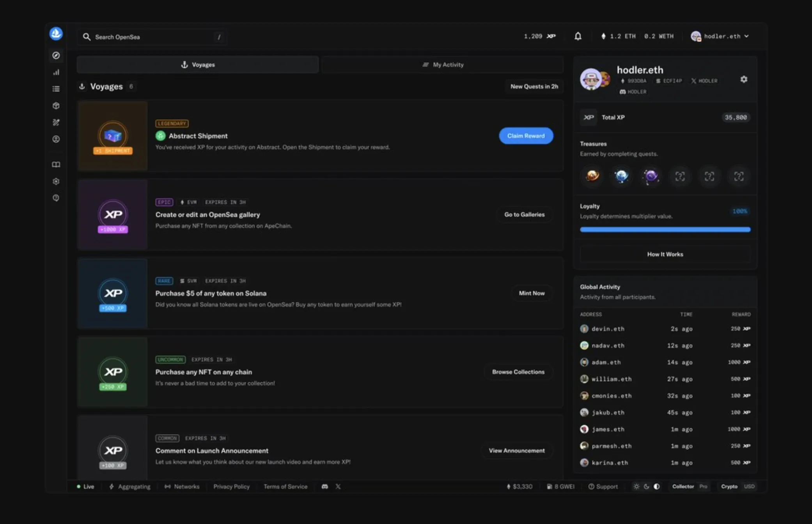The width and height of the screenshot is (812, 524).
Task: Open profile settings gear beside hodler.eth
Action: (744, 80)
